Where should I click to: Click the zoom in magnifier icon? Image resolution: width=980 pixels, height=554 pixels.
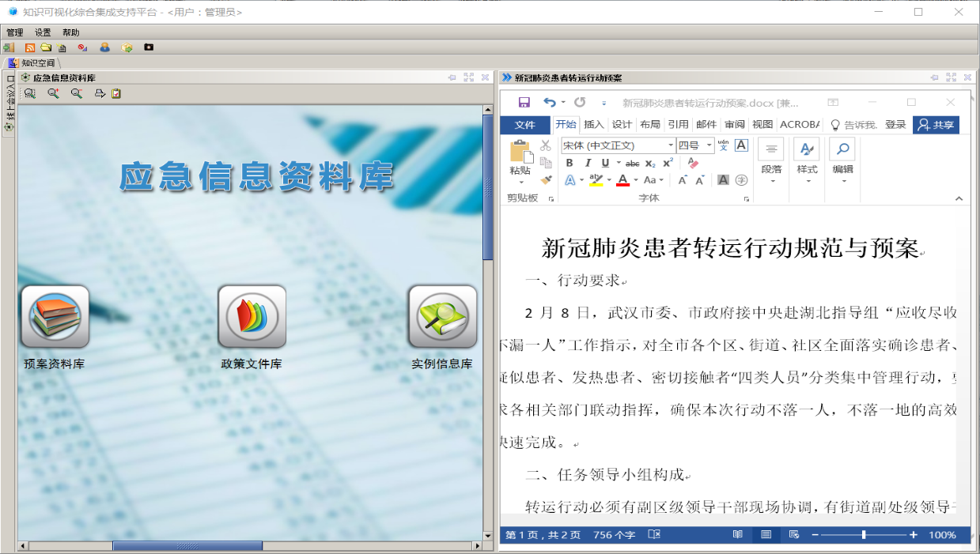point(53,93)
